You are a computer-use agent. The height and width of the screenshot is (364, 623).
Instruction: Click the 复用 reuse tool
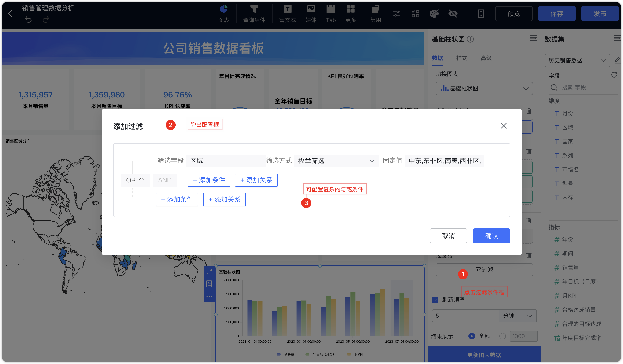(375, 14)
